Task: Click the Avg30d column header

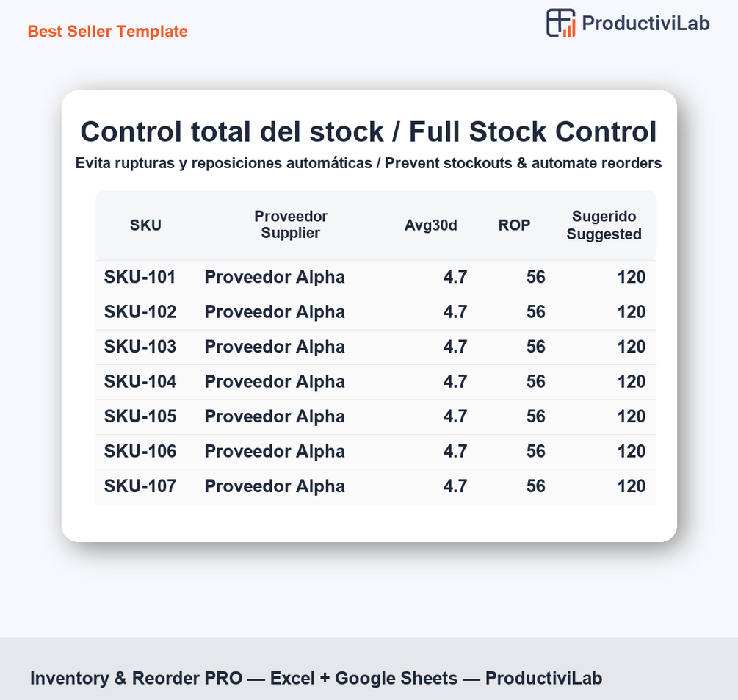Action: pyautogui.click(x=431, y=225)
